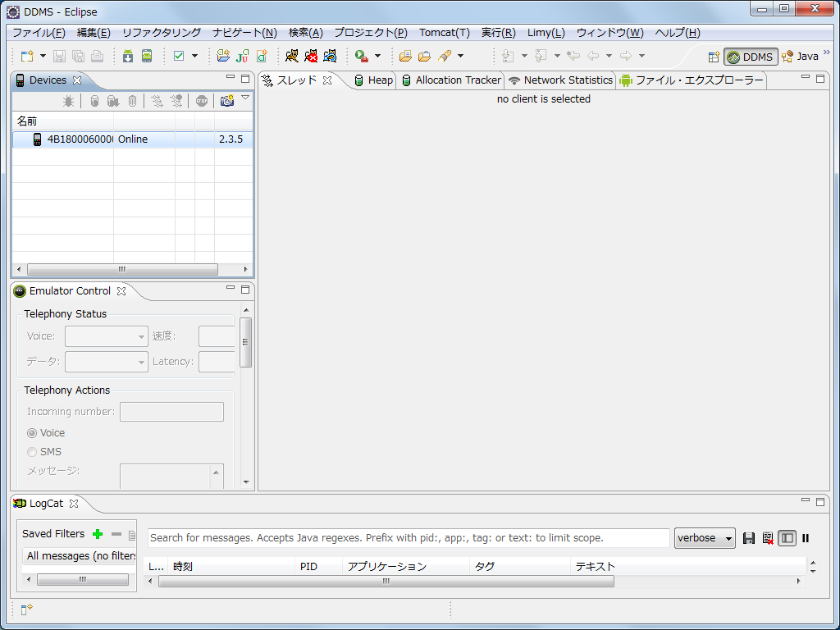Select device 4B180006000 in Devices list
Screen dimensions: 840x630
click(132, 139)
